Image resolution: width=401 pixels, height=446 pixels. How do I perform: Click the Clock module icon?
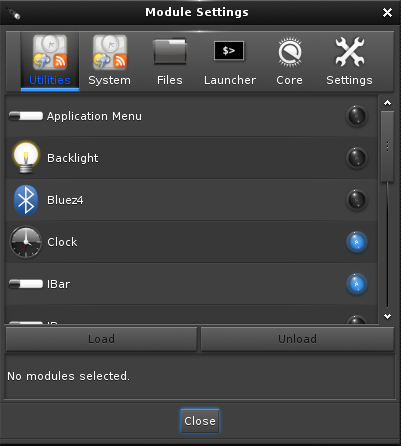click(26, 242)
